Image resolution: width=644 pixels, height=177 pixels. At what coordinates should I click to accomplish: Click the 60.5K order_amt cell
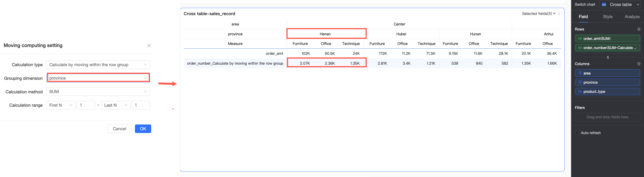pyautogui.click(x=330, y=53)
